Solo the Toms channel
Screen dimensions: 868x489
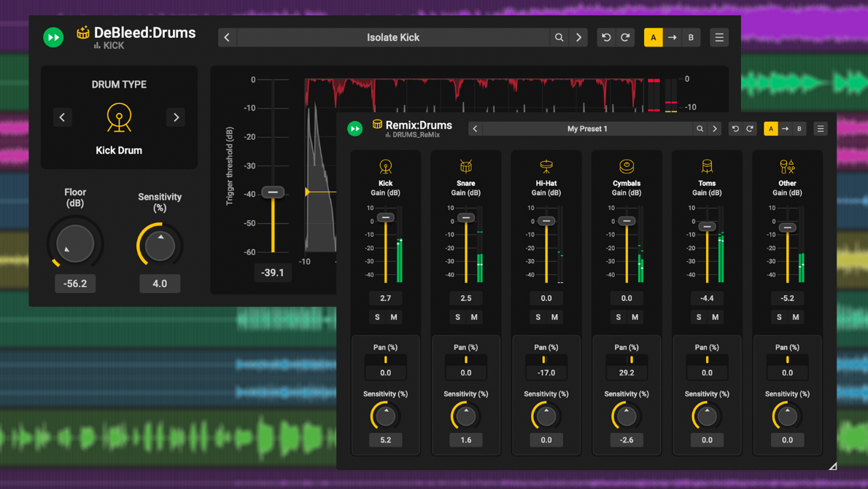click(699, 317)
